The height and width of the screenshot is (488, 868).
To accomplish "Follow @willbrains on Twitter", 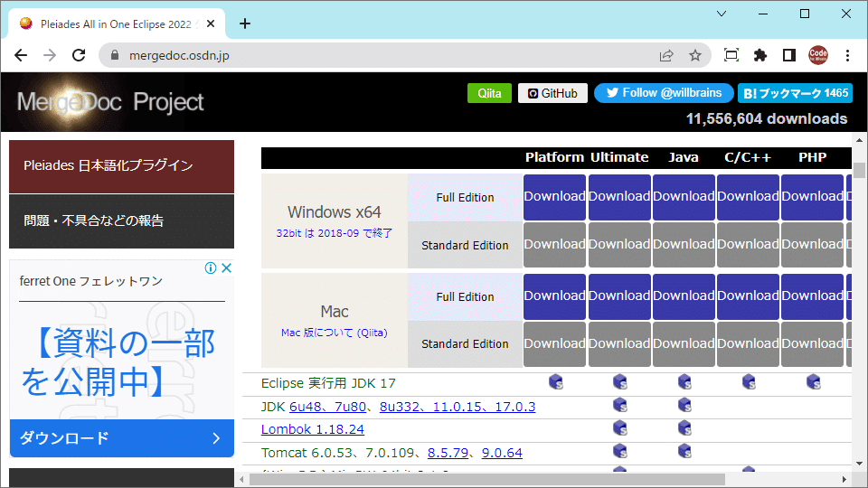I will coord(664,93).
